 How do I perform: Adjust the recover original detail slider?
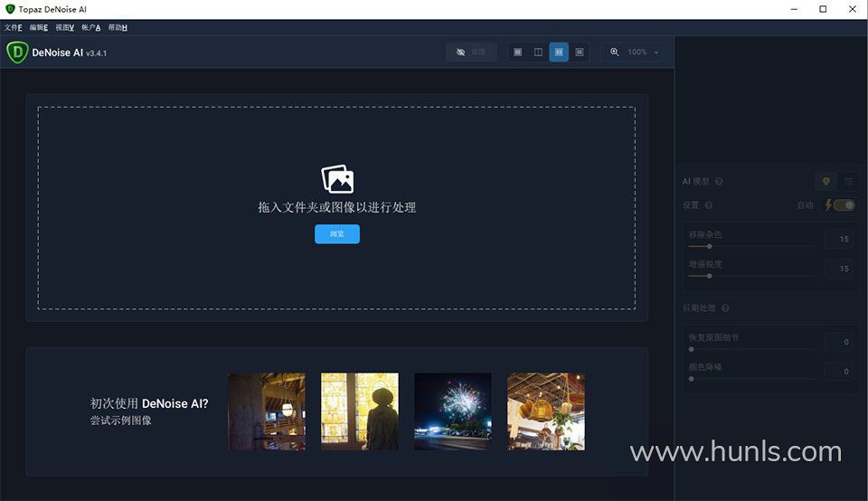(751, 349)
